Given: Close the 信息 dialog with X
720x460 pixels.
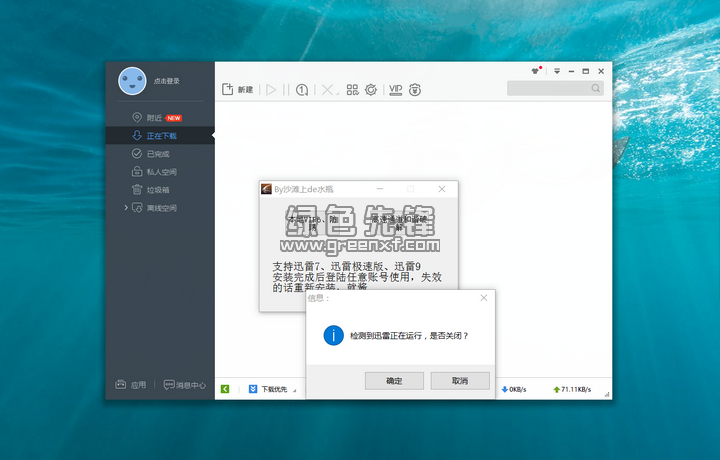Looking at the screenshot, I should click(x=484, y=298).
